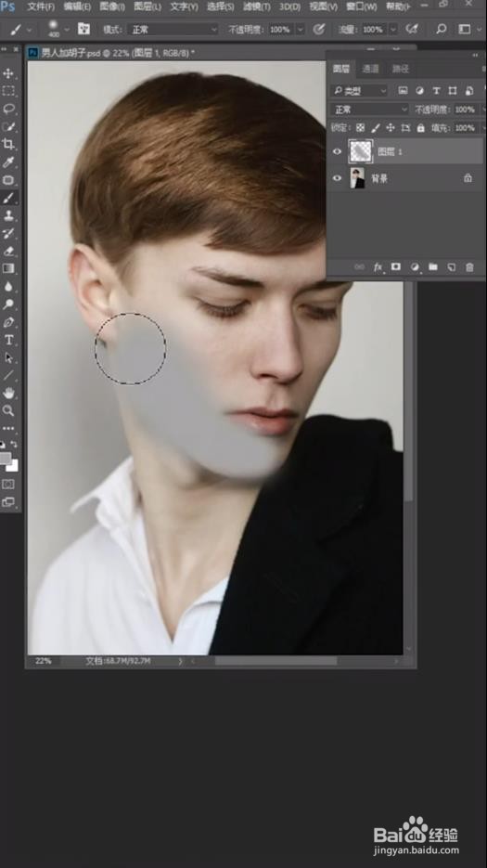Select the Lasso tool
The width and height of the screenshot is (487, 868).
[8, 109]
